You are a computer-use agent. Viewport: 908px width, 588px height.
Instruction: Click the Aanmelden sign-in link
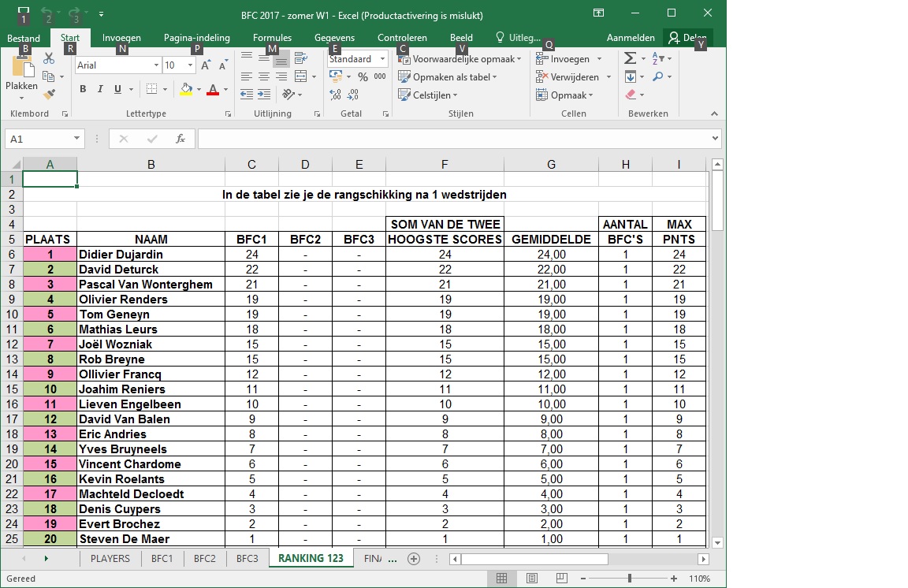point(631,38)
